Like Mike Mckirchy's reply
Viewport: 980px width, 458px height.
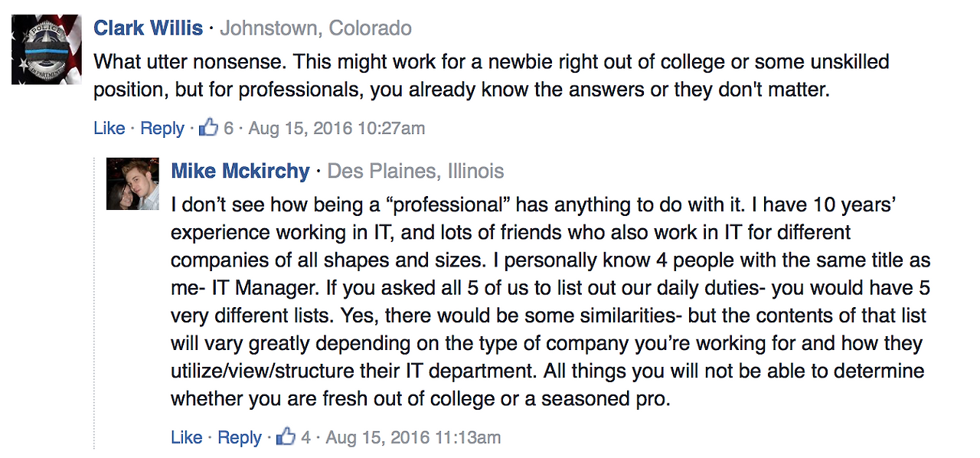[187, 437]
